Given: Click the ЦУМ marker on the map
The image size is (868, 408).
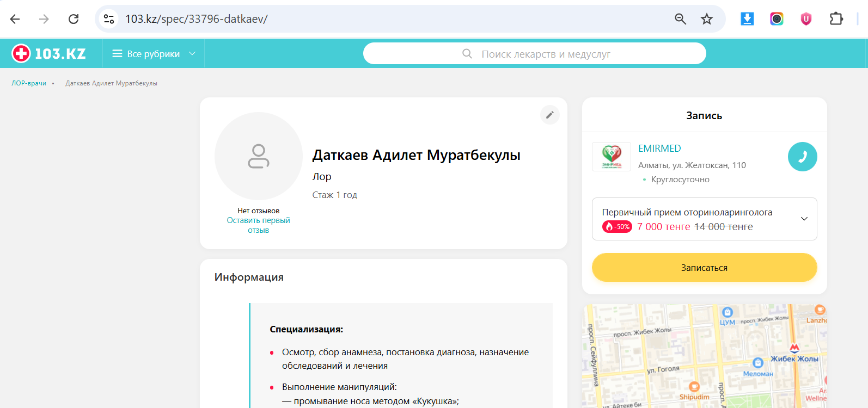Looking at the screenshot, I should click(x=728, y=316).
